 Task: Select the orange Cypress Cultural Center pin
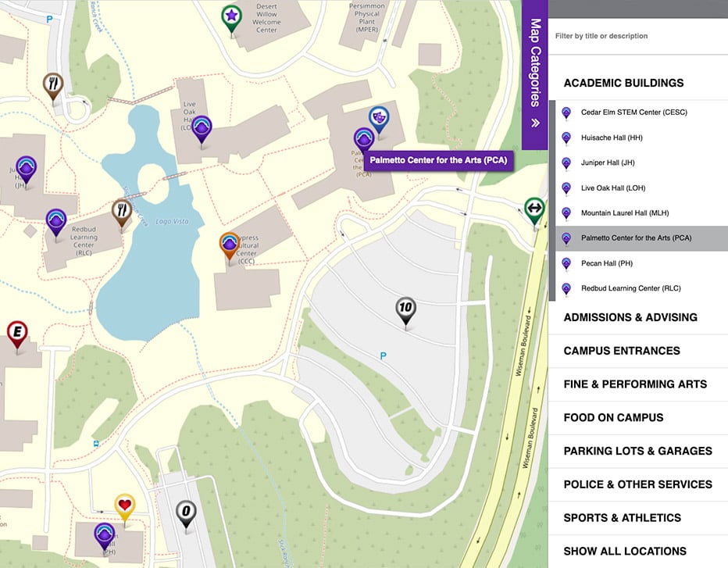[x=229, y=245]
